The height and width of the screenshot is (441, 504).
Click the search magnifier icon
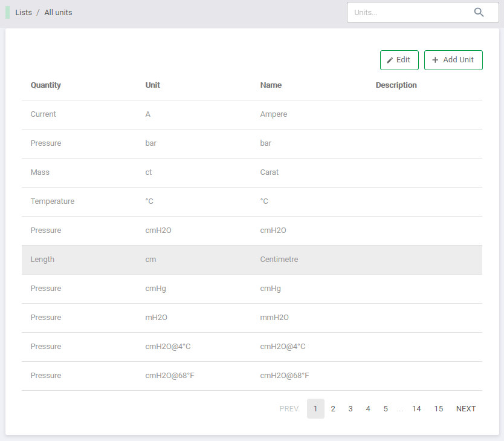(x=479, y=12)
